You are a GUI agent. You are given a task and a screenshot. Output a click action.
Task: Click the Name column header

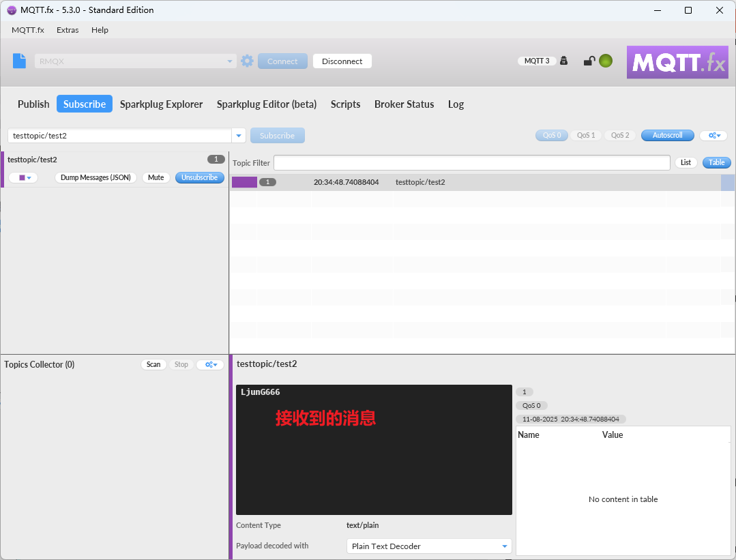529,434
